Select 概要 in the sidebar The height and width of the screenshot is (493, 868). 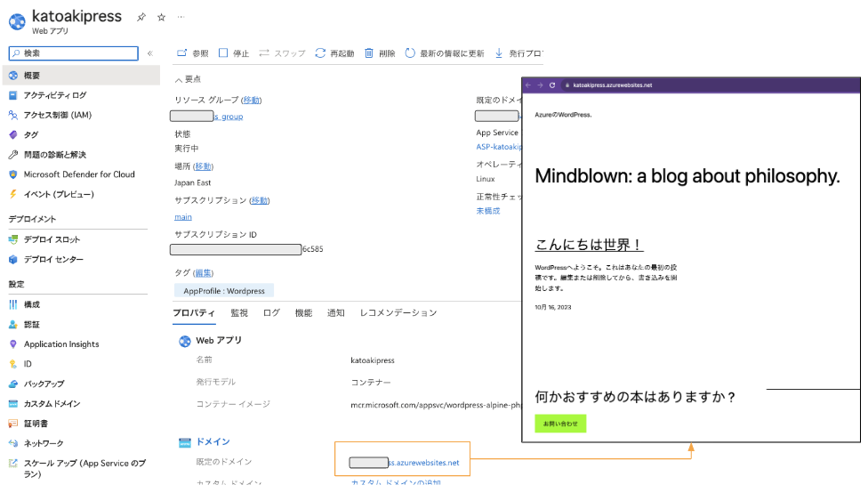point(82,76)
